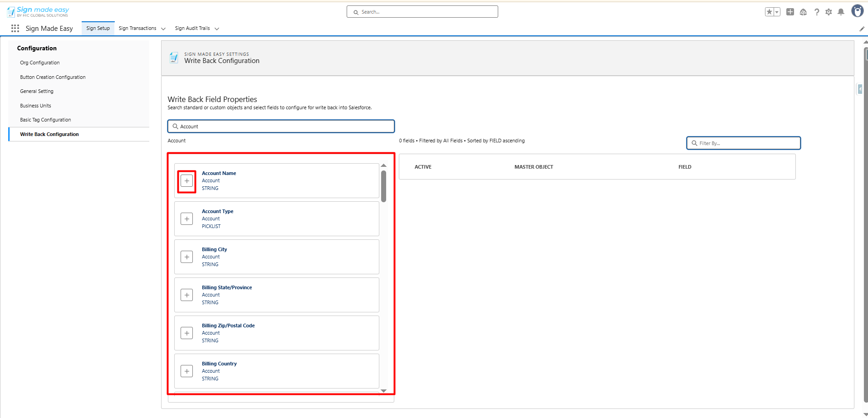Viewport: 868px width, 418px height.
Task: Add the Account Type field
Action: [186, 219]
